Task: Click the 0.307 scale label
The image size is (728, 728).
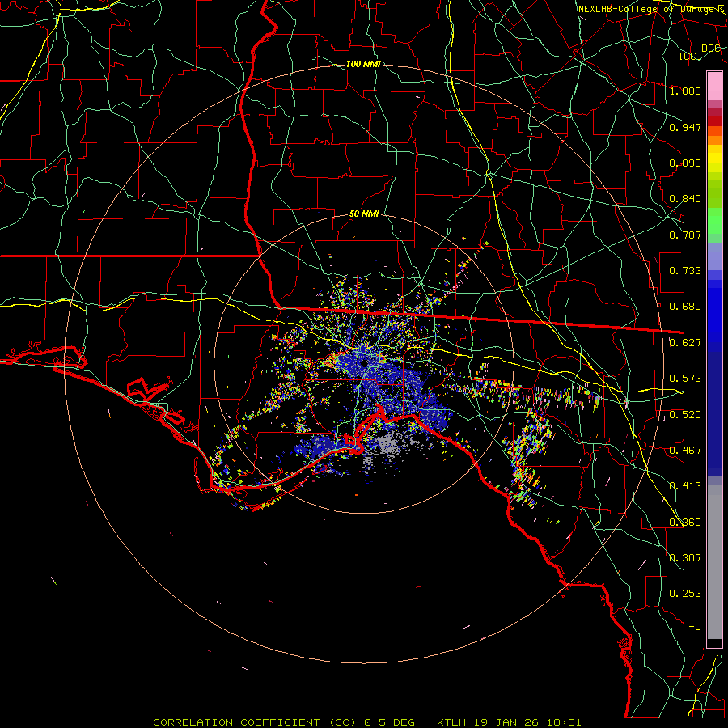Action: click(685, 558)
